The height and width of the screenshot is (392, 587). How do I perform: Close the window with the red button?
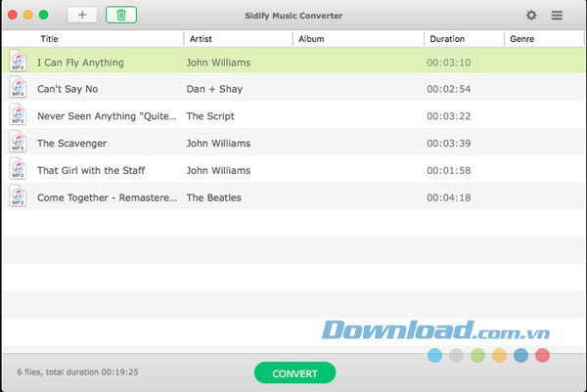[13, 15]
